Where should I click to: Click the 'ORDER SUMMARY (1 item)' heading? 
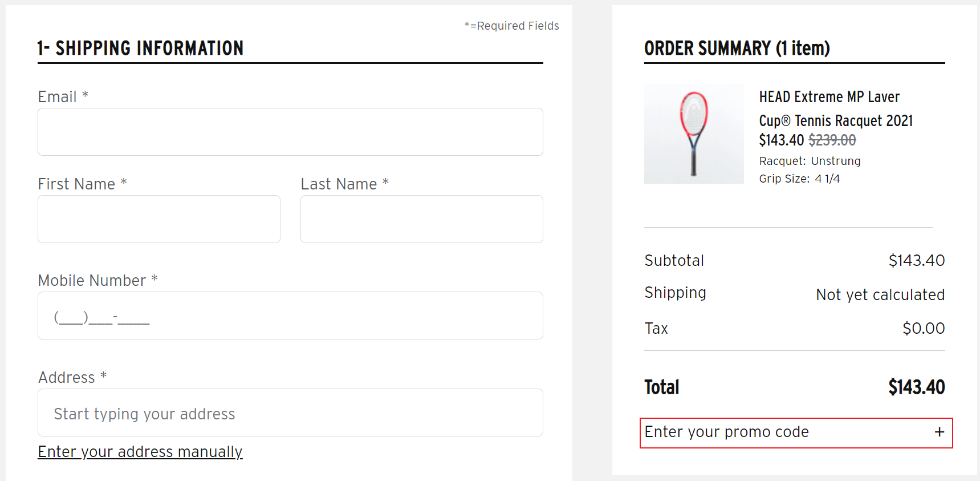pyautogui.click(x=737, y=48)
